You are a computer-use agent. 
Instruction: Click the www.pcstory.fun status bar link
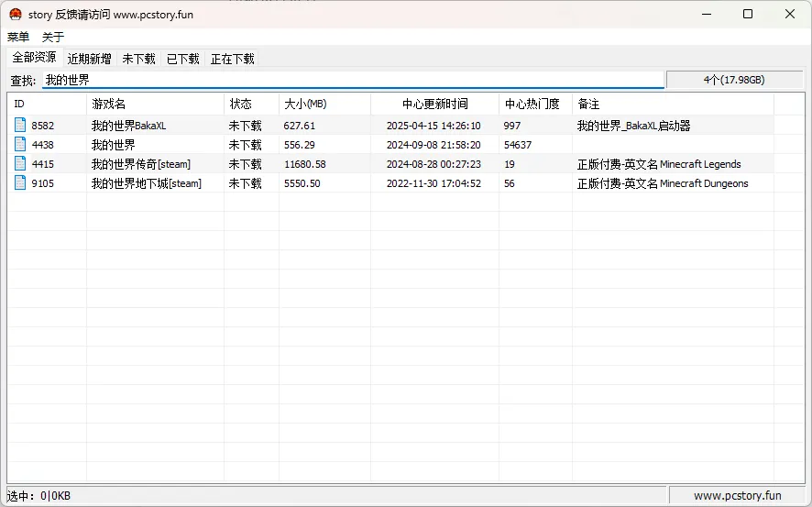pyautogui.click(x=738, y=496)
